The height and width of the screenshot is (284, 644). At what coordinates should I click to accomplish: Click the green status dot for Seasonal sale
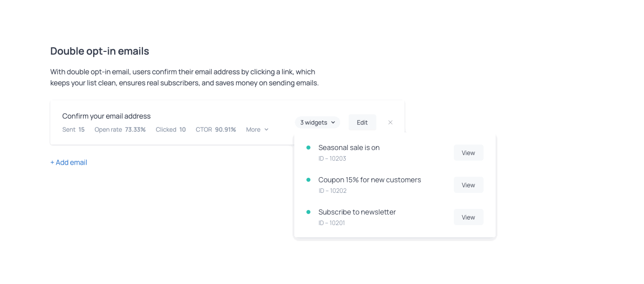point(308,148)
